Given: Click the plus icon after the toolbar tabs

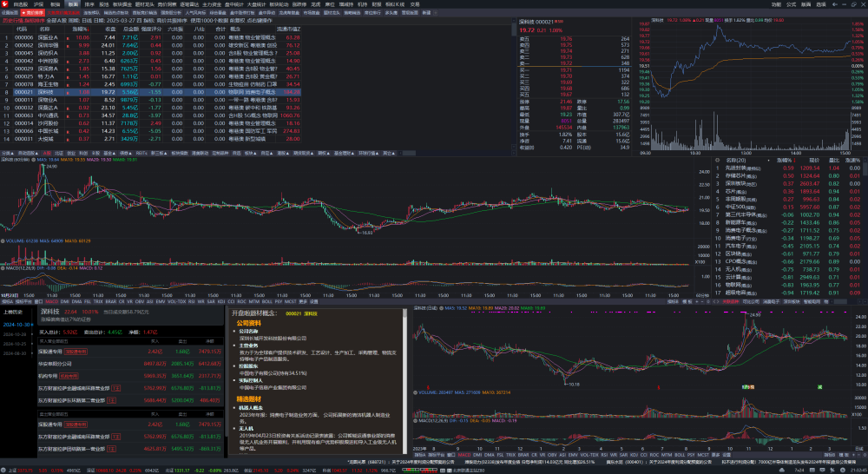Looking at the screenshot, I should [x=436, y=13].
